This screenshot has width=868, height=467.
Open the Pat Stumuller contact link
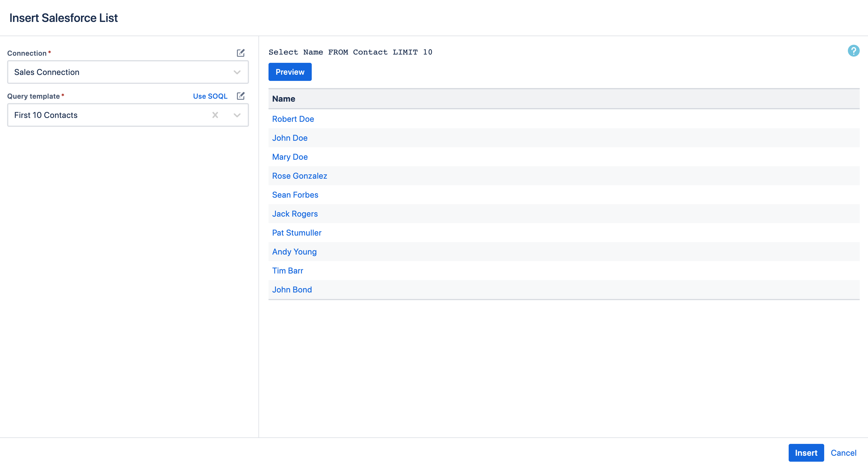(x=297, y=233)
